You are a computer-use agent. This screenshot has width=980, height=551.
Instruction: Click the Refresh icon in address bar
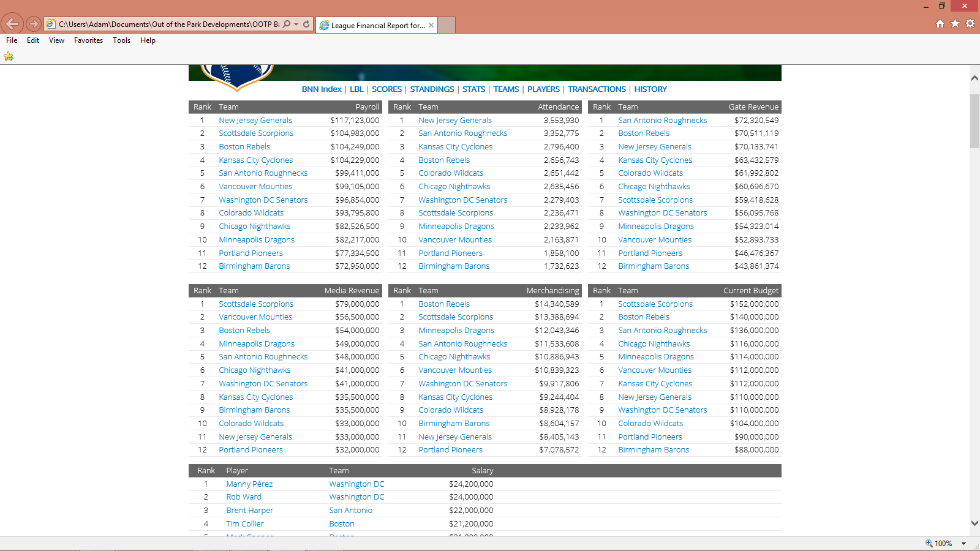pyautogui.click(x=306, y=24)
